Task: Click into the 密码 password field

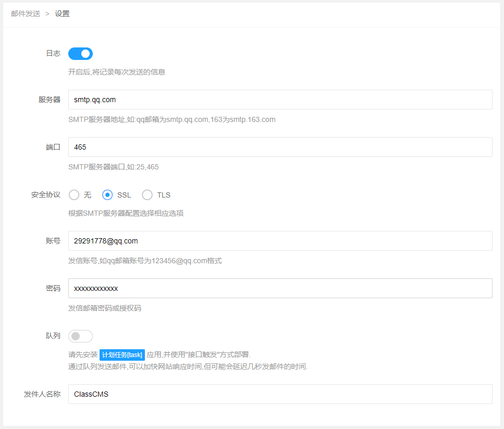Action: [x=280, y=288]
